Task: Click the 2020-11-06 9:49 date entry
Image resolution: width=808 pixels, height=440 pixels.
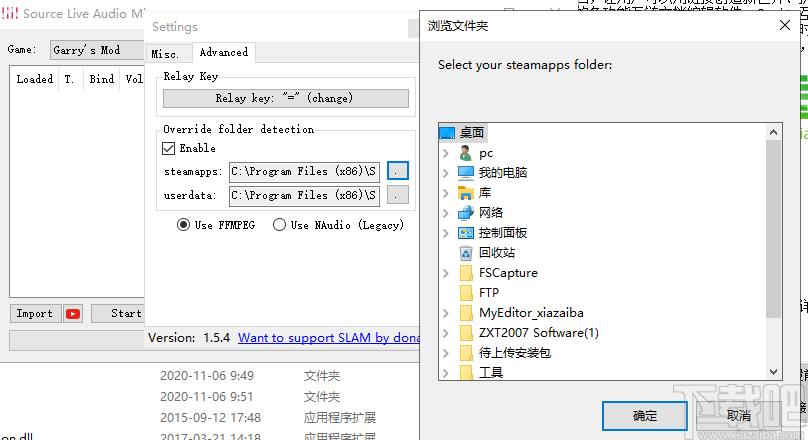Action: click(x=207, y=376)
